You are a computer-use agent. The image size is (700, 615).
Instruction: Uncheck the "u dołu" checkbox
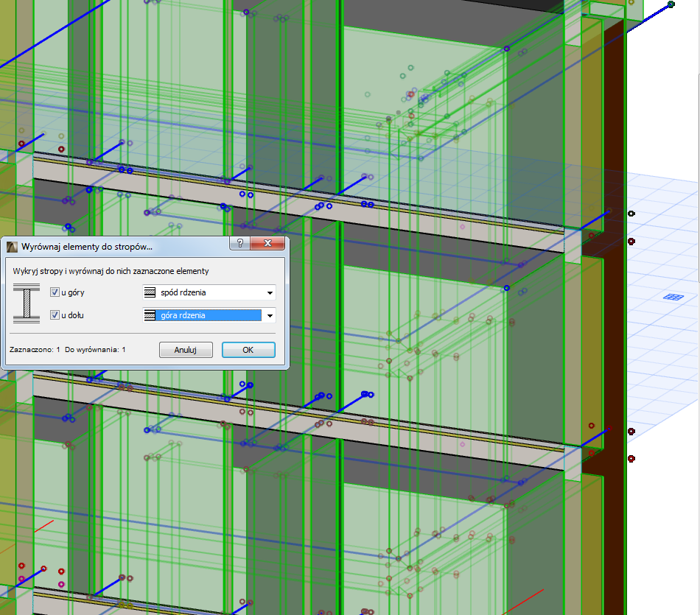click(x=55, y=315)
